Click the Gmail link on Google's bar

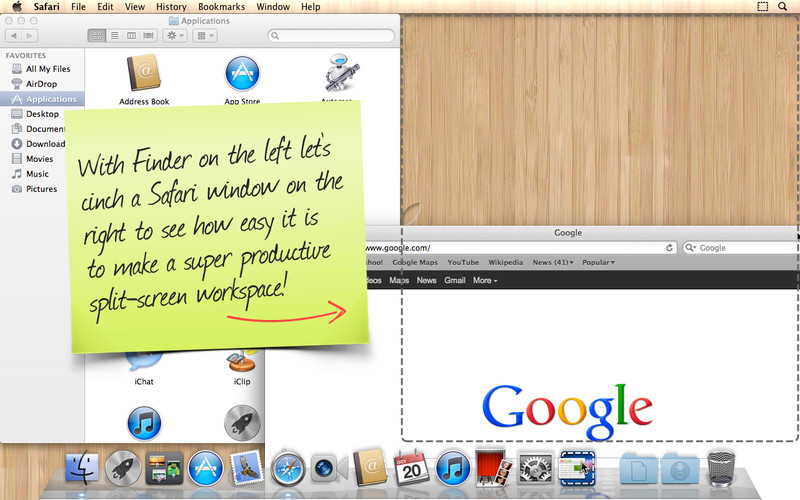(x=455, y=280)
